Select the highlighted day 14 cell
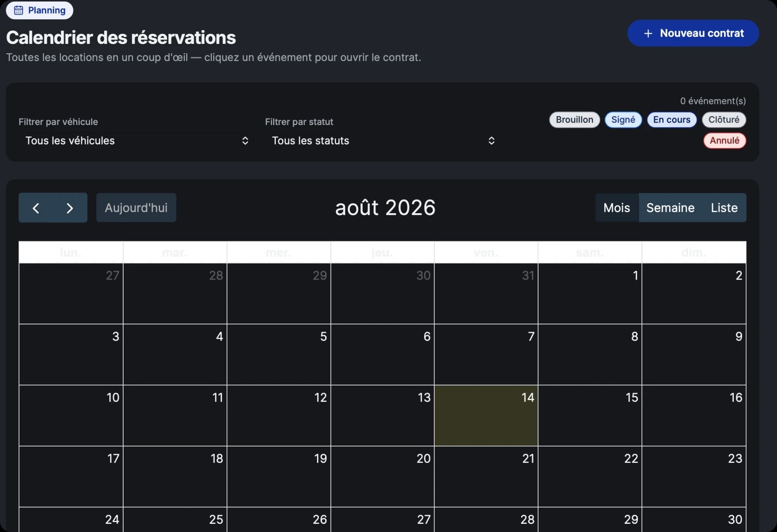This screenshot has height=532, width=777. coord(486,416)
